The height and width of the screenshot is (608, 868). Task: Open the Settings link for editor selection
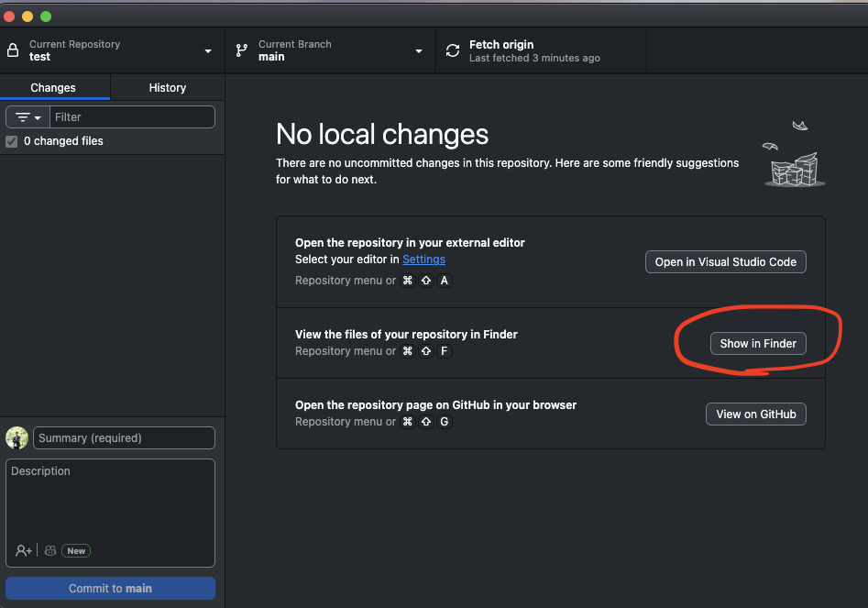423,260
